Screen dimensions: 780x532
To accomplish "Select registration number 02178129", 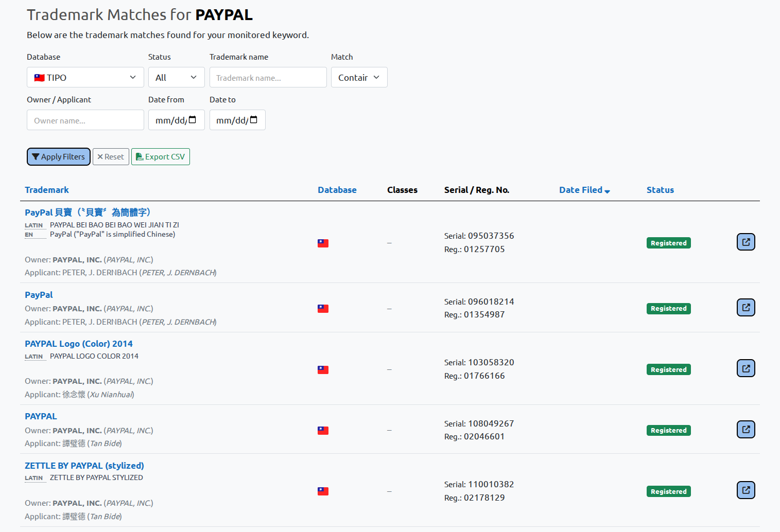I will [484, 498].
